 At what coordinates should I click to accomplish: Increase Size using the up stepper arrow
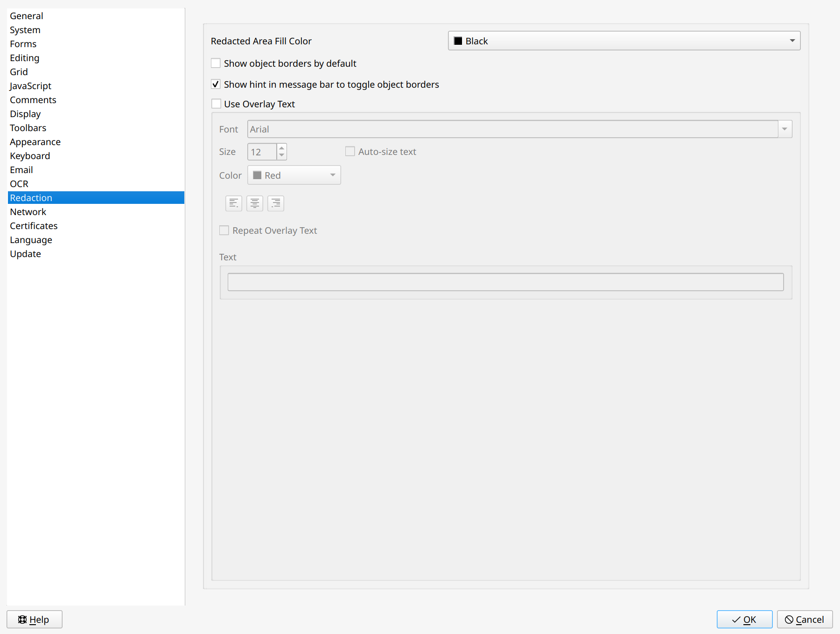[281, 148]
